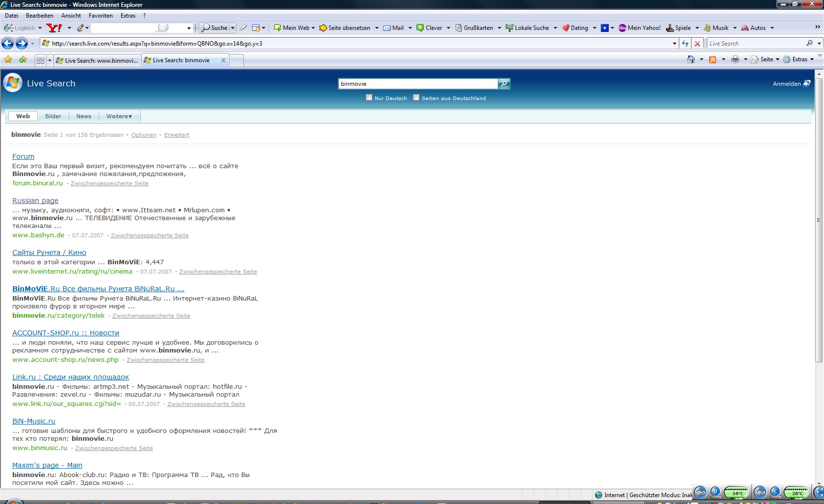Image resolution: width=824 pixels, height=504 pixels.
Task: Click the Home icon in command bar
Action: click(691, 59)
